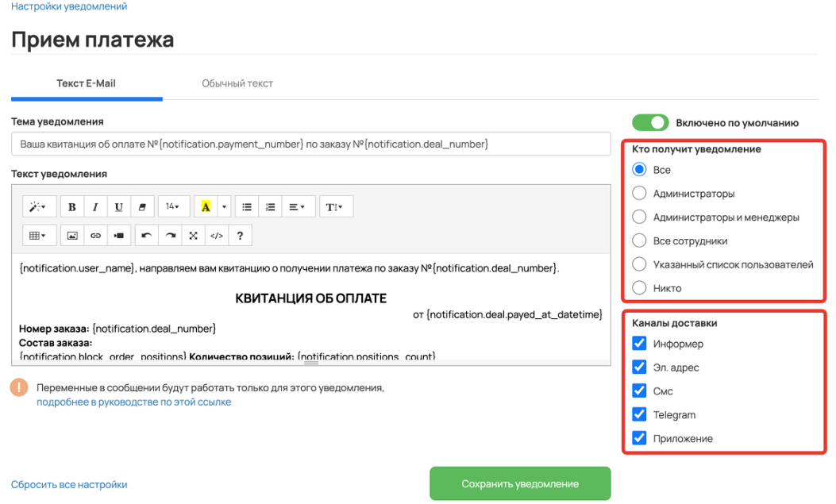Select the Указанный список пользователей radio option
The image size is (836, 504).
pos(639,264)
